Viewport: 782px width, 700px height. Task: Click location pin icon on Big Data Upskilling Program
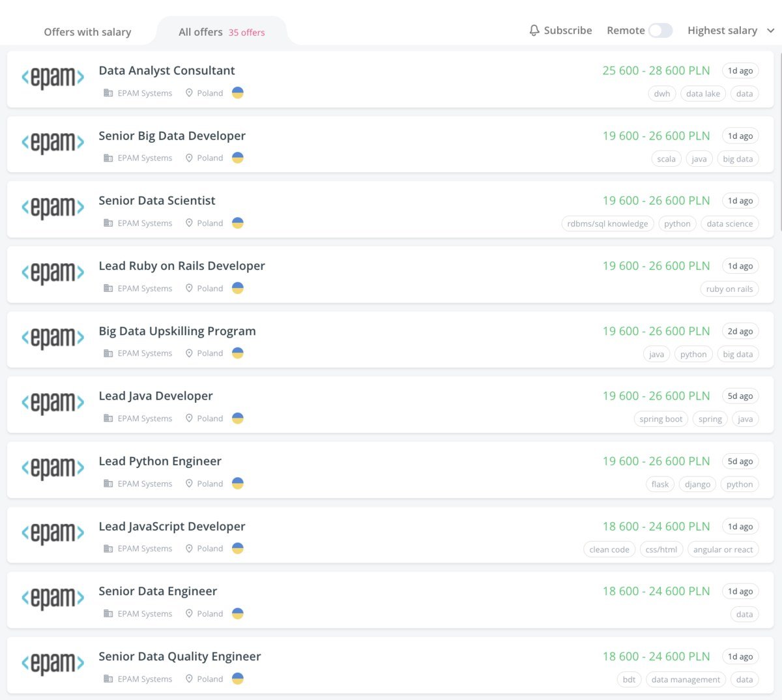coord(189,353)
